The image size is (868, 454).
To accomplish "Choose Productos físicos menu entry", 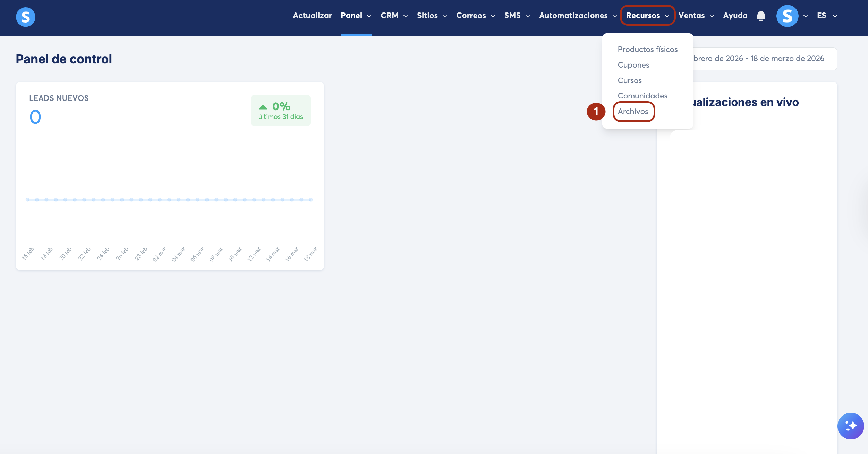I will 647,49.
